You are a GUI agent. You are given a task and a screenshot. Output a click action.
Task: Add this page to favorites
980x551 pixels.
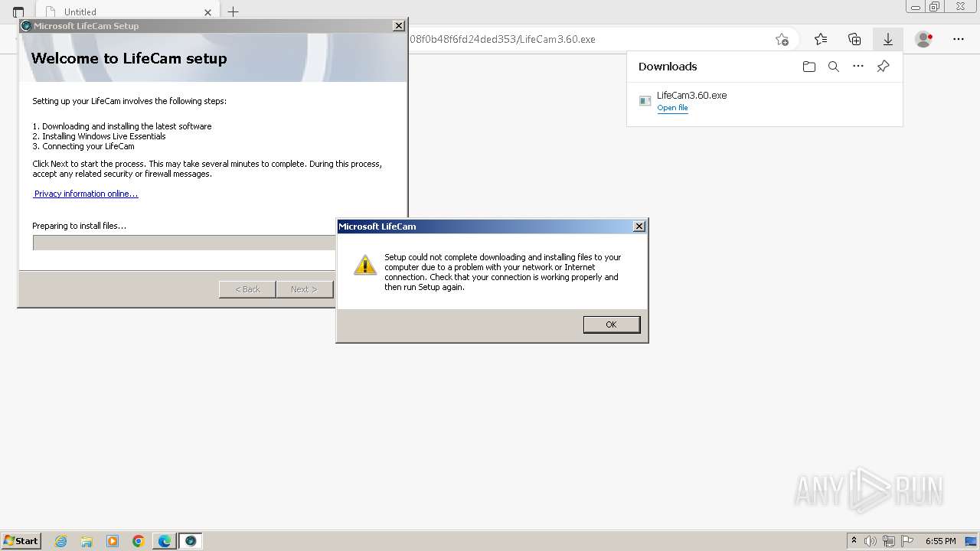click(782, 39)
